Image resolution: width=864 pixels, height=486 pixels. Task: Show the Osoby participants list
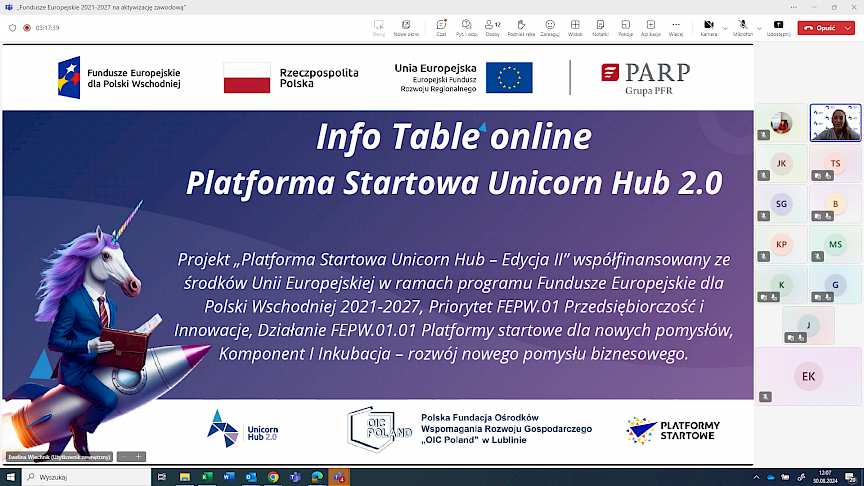click(x=493, y=28)
